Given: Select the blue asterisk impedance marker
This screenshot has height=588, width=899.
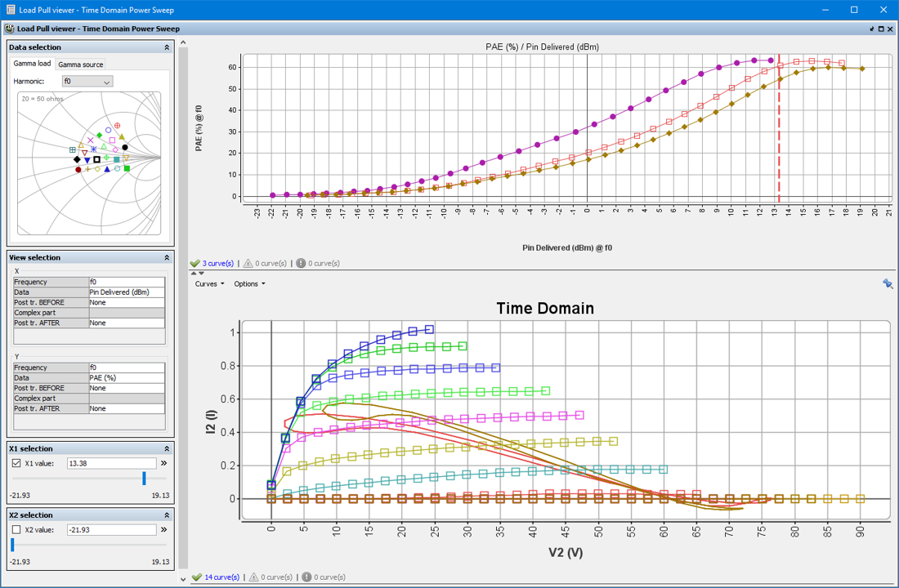Looking at the screenshot, I should pyautogui.click(x=93, y=149).
